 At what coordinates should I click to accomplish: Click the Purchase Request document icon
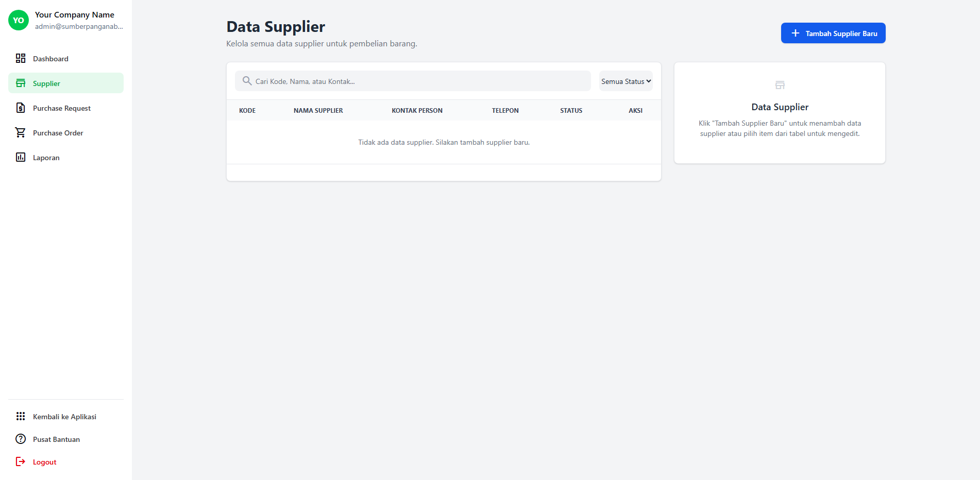pyautogui.click(x=21, y=108)
